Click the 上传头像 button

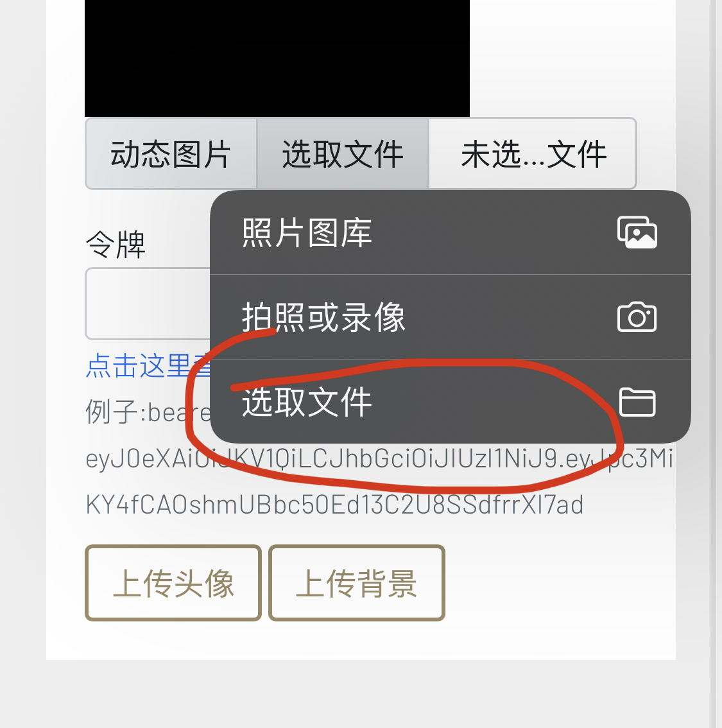[x=173, y=583]
